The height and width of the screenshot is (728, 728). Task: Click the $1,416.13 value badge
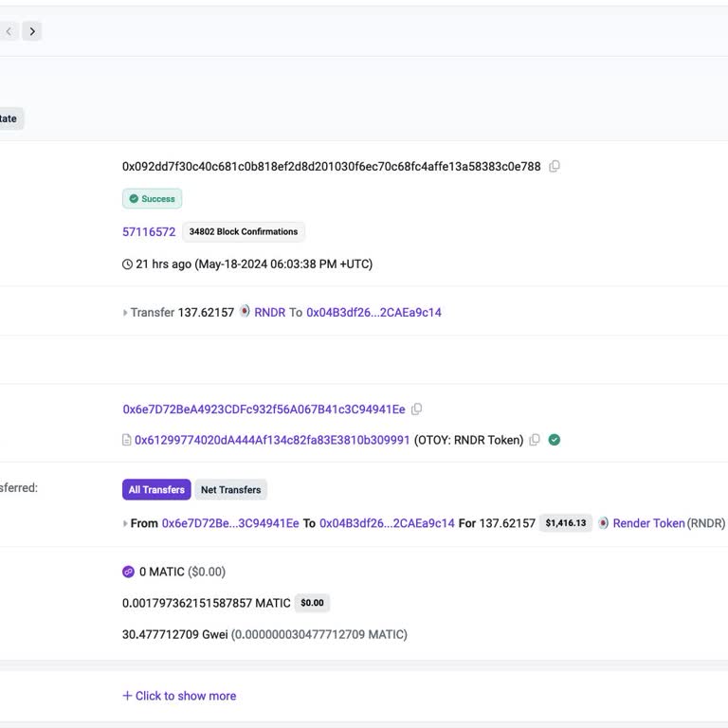click(x=566, y=523)
